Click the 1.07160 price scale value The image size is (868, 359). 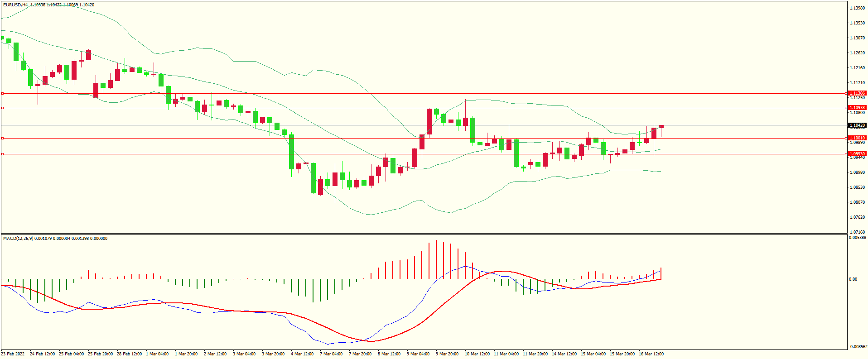(x=857, y=232)
